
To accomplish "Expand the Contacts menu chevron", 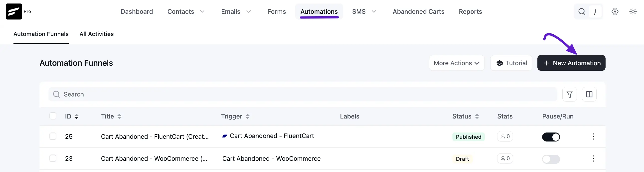I will [x=202, y=11].
